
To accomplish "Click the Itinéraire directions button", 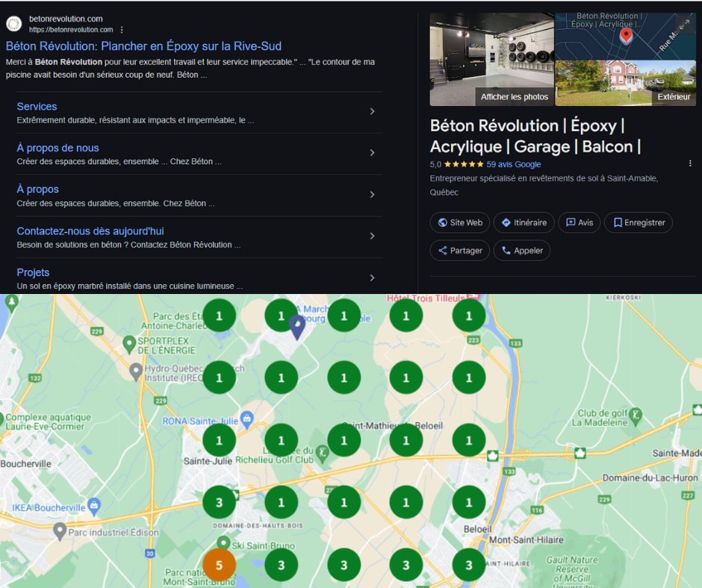I will [524, 222].
